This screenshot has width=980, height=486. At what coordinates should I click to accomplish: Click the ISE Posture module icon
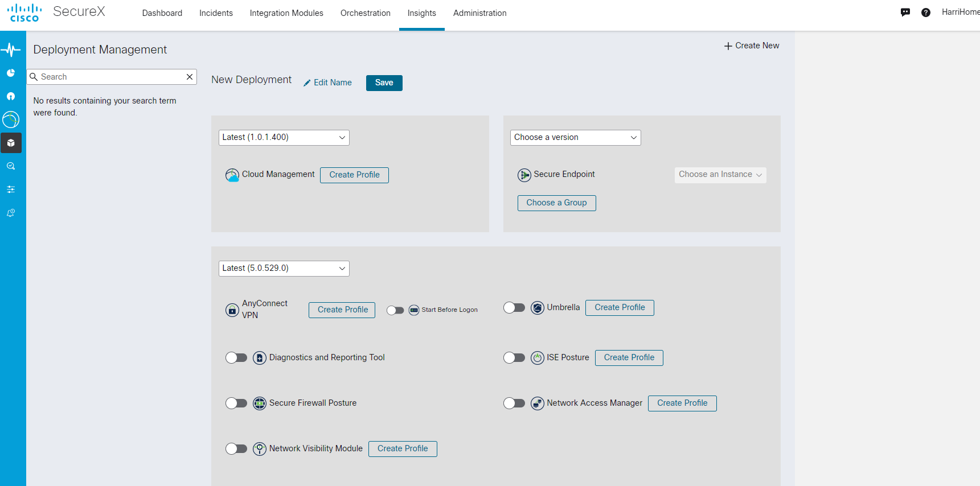538,358
